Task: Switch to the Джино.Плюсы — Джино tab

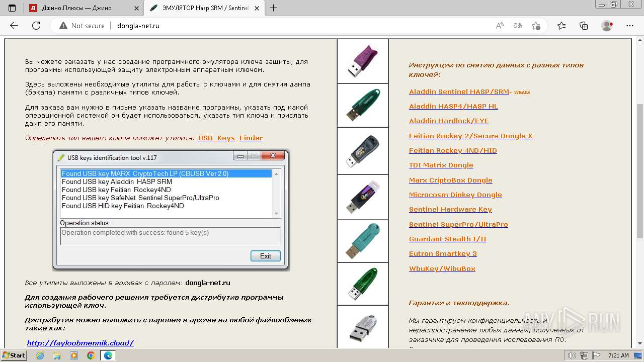Action: [84, 8]
